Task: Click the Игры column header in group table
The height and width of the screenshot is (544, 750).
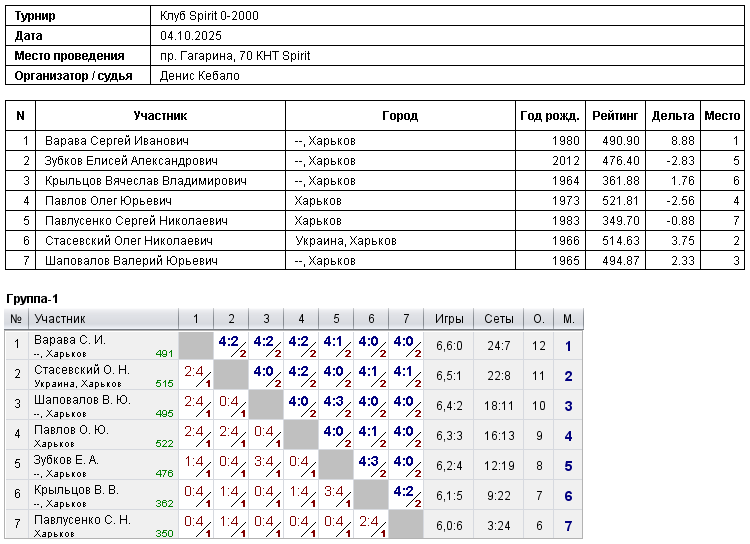Action: [x=449, y=319]
